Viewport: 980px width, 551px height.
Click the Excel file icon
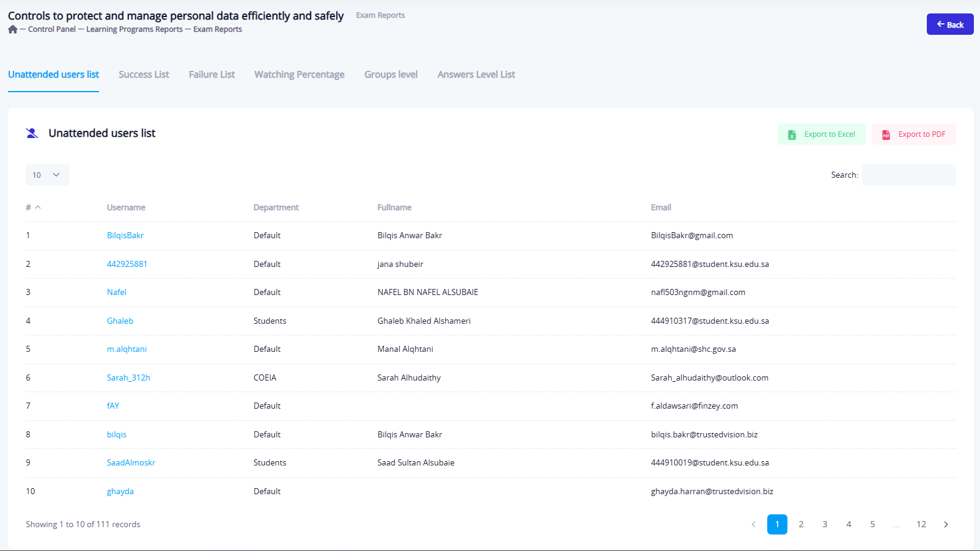coord(792,134)
